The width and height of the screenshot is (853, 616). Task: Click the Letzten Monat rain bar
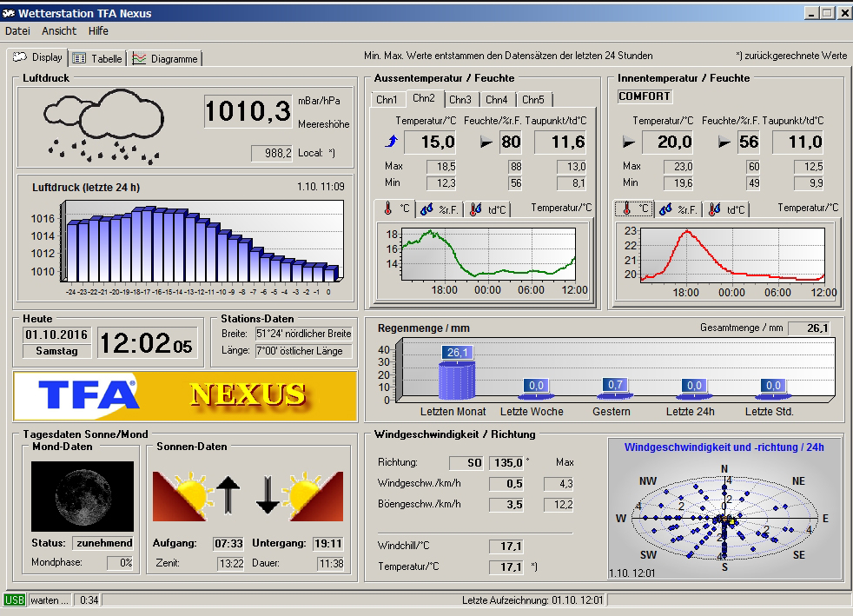[x=456, y=380]
